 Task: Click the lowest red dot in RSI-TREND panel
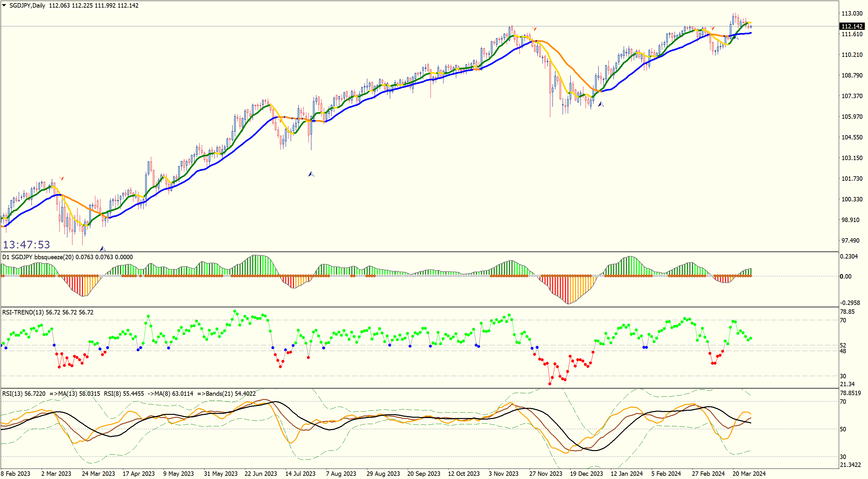pos(550,384)
